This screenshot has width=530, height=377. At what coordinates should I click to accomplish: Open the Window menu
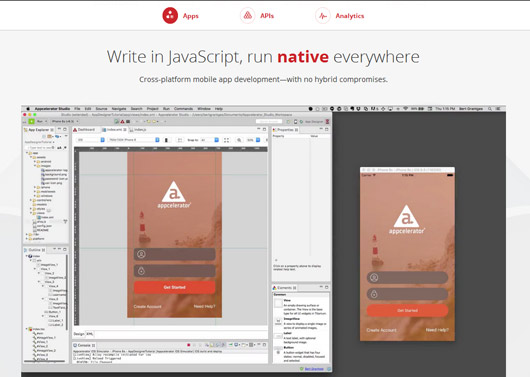click(204, 109)
